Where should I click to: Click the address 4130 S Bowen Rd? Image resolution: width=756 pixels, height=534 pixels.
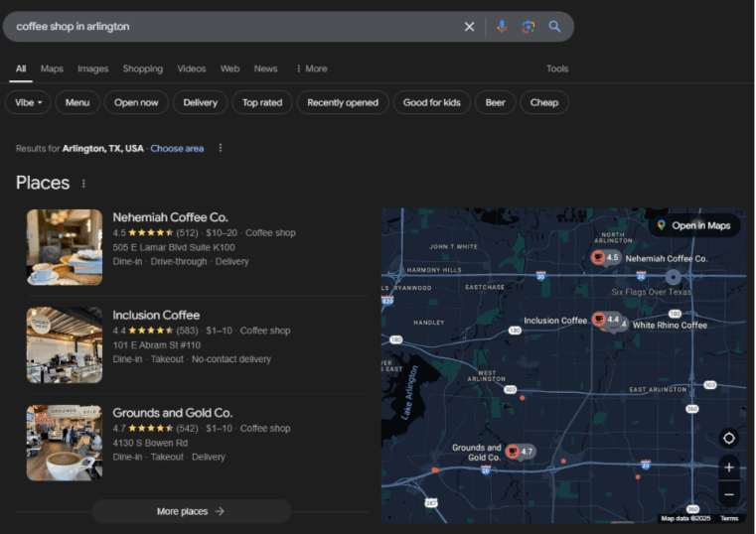click(150, 443)
